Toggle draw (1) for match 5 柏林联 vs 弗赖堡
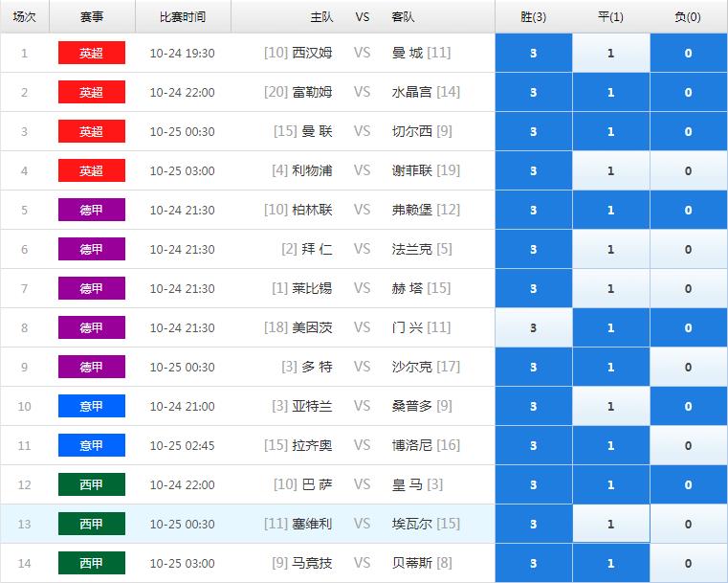 (x=611, y=210)
